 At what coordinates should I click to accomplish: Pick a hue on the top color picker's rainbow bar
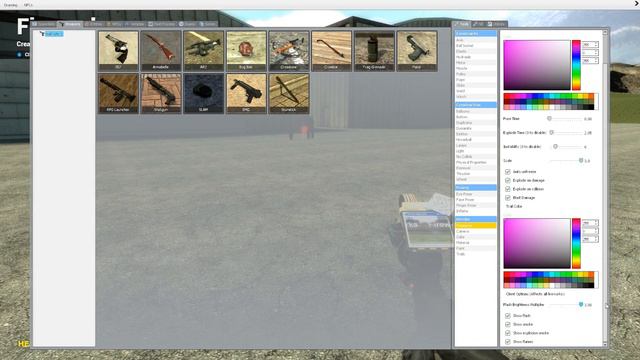tap(576, 65)
